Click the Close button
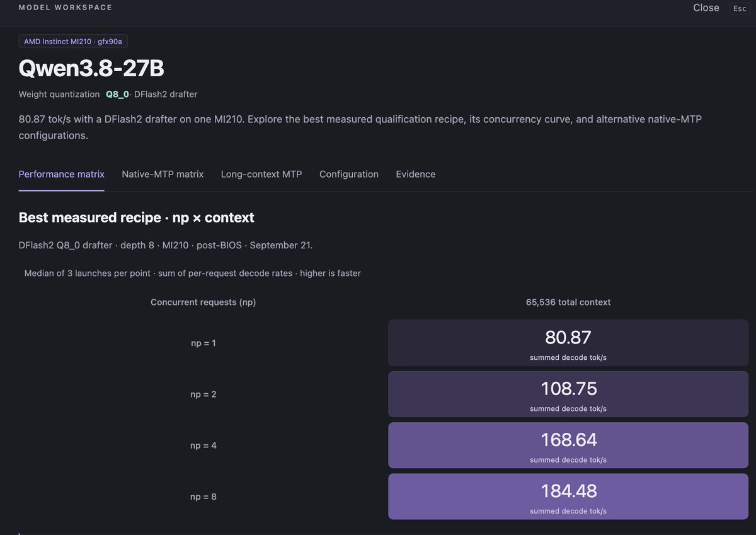756x535 pixels. click(706, 8)
